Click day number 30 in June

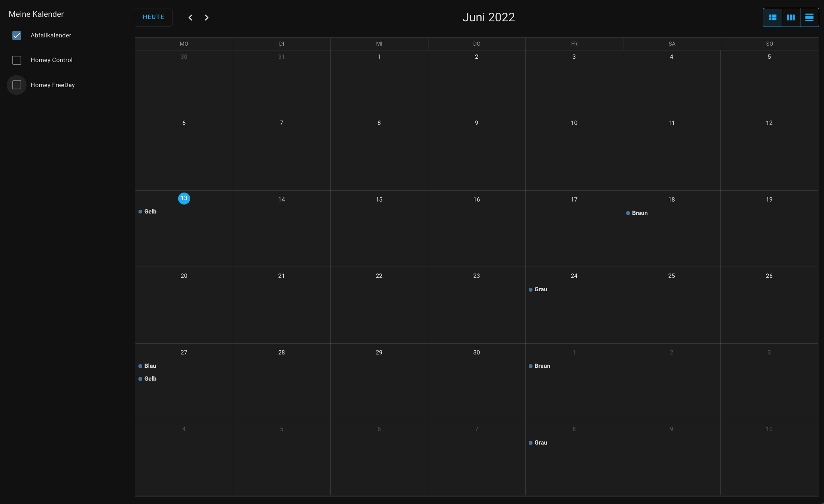[x=476, y=353]
